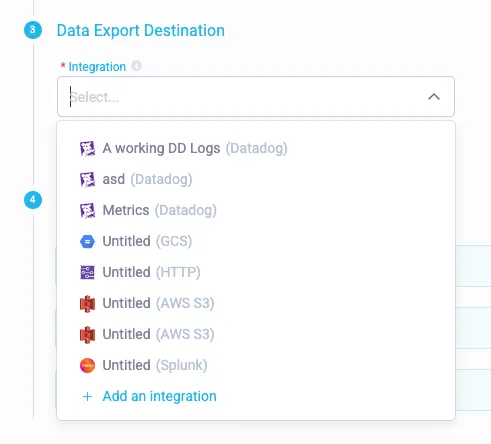This screenshot has width=491, height=444.
Task: Click the Splunk orange circle icon
Action: point(87,365)
